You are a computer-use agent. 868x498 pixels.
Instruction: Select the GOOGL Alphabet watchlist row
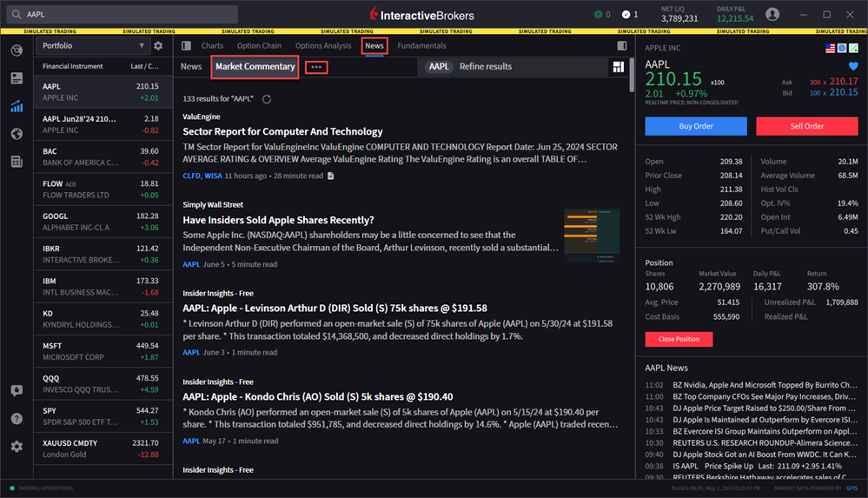coord(103,222)
